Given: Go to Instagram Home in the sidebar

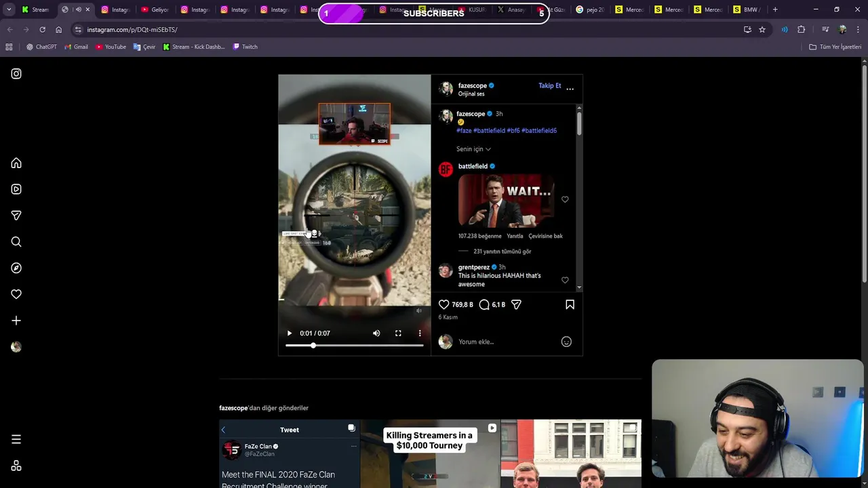Looking at the screenshot, I should coord(16,163).
